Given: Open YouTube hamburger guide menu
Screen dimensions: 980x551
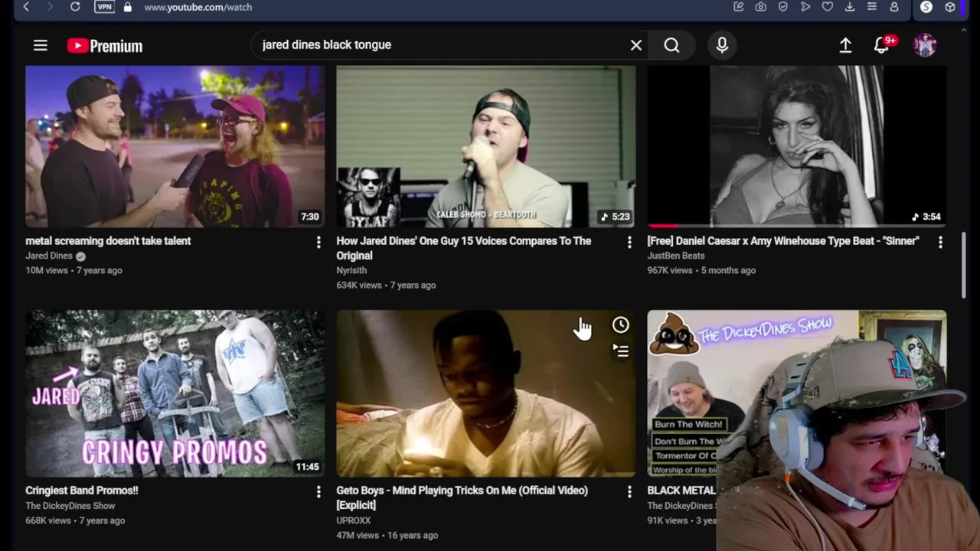Looking at the screenshot, I should tap(41, 46).
